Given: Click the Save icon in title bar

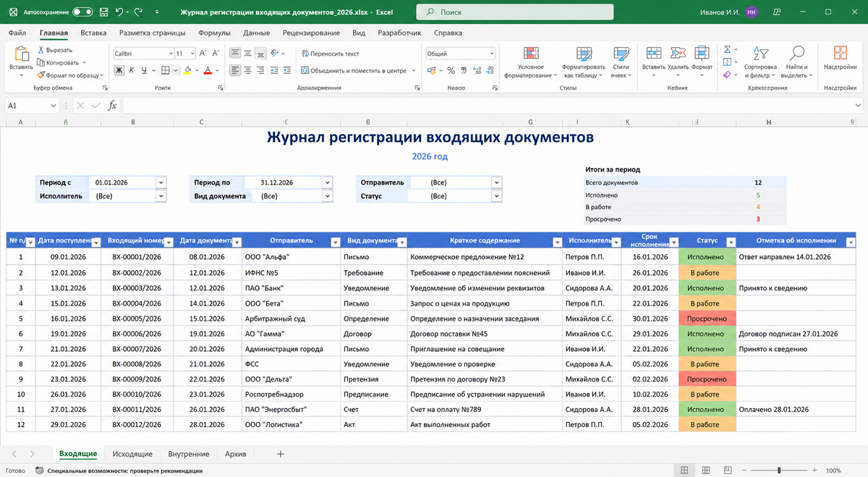Looking at the screenshot, I should pos(103,12).
